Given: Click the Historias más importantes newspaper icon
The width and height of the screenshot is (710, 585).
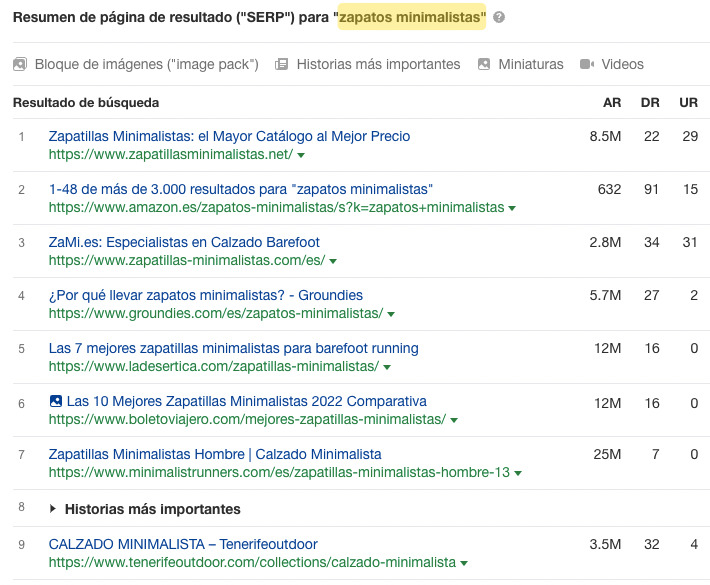Looking at the screenshot, I should (x=281, y=64).
